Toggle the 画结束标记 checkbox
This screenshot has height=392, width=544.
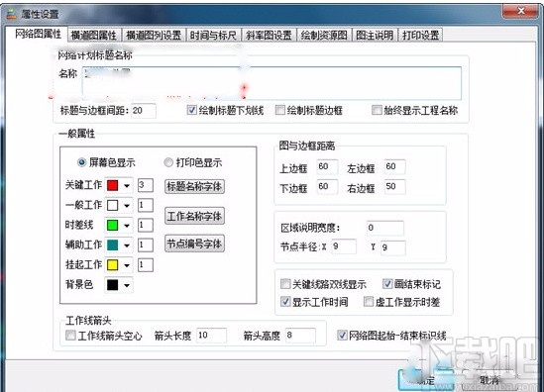point(387,284)
